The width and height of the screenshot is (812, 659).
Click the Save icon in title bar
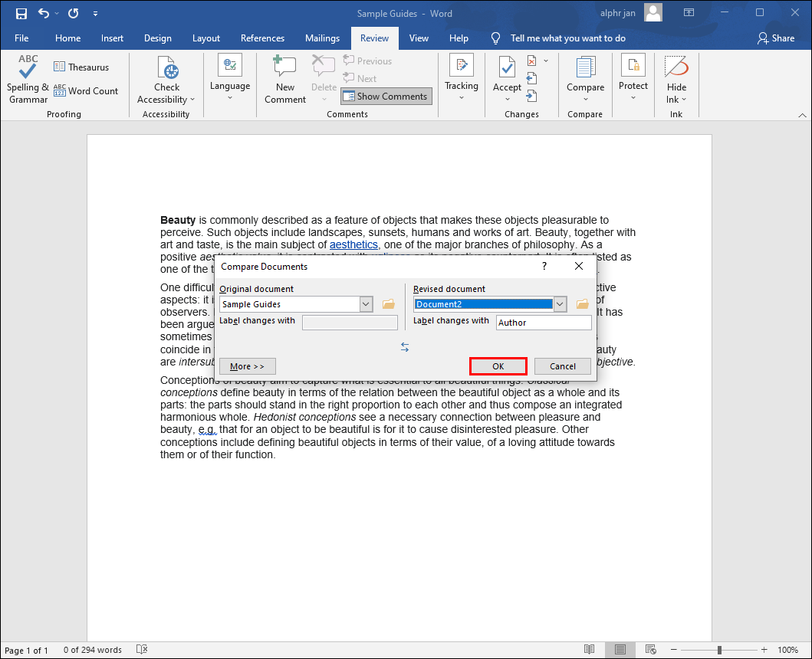coord(21,13)
